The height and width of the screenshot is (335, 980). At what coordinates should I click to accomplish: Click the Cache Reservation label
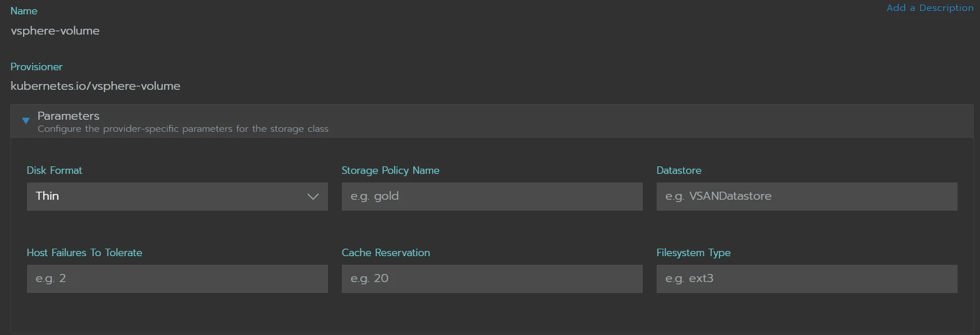386,253
